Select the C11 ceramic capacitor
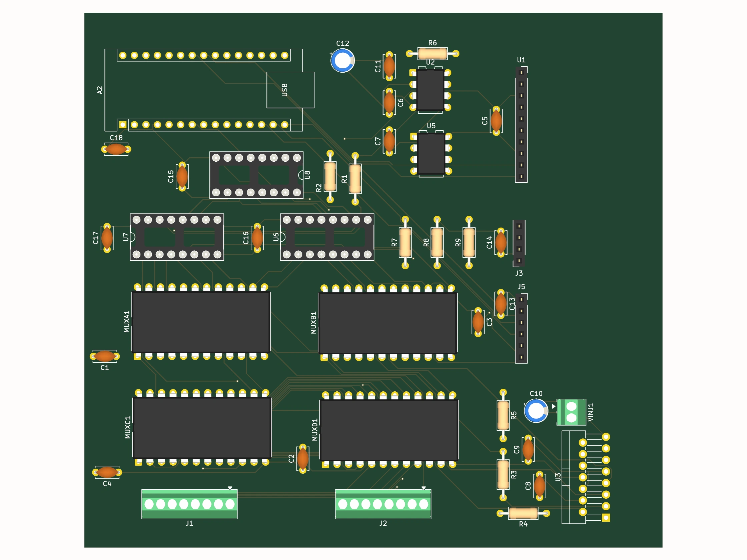The width and height of the screenshot is (747, 560). 389,66
